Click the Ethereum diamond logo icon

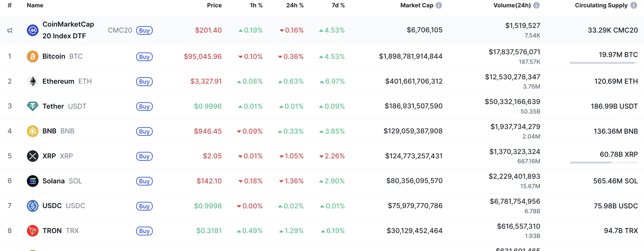[x=33, y=81]
